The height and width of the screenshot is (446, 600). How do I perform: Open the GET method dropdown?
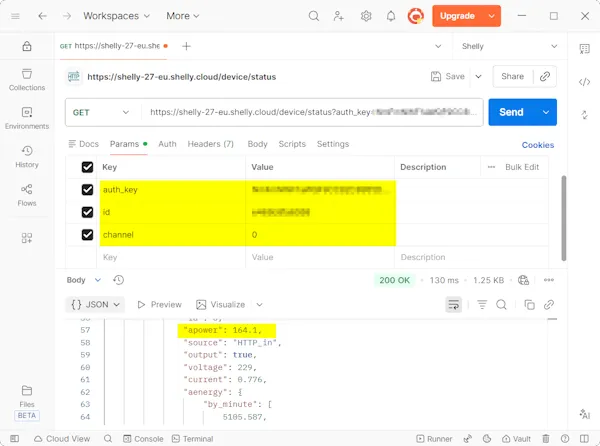(101, 112)
